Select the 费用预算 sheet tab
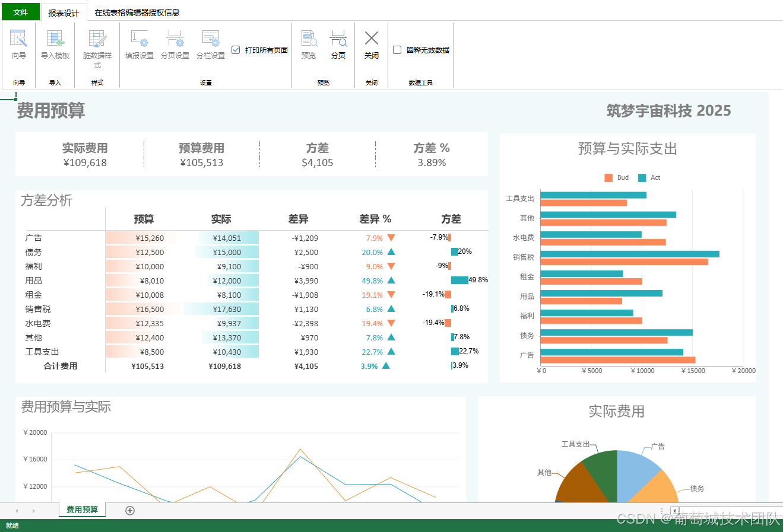The image size is (783, 532). coord(82,509)
